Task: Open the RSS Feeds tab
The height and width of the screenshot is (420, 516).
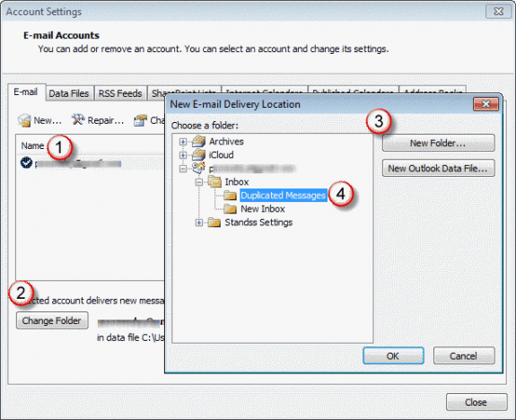Action: click(120, 93)
